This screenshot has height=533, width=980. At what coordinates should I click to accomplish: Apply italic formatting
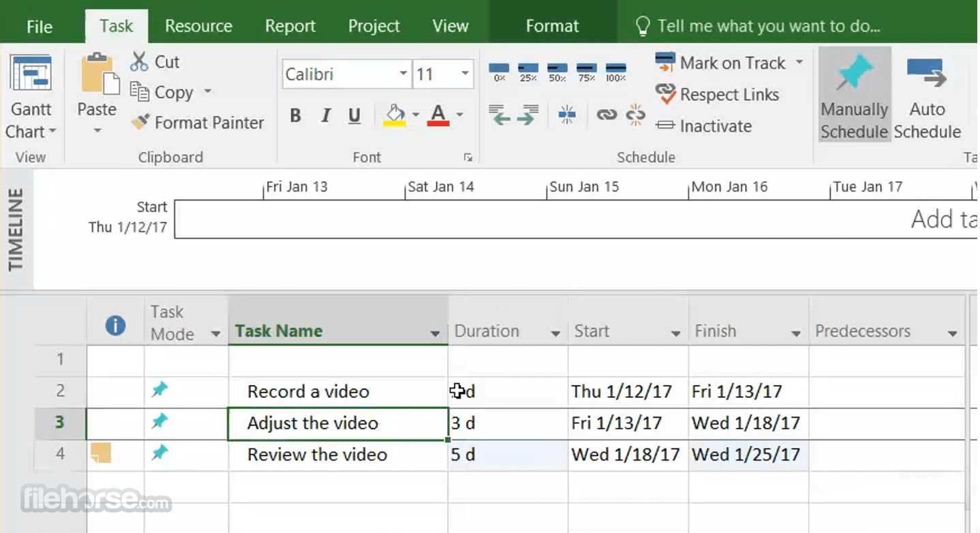click(x=326, y=116)
